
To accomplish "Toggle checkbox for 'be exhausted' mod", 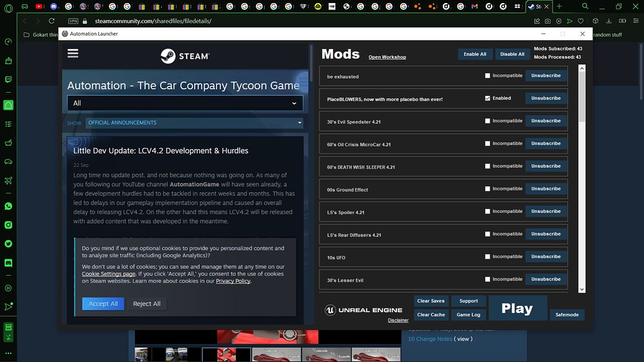I will (488, 75).
